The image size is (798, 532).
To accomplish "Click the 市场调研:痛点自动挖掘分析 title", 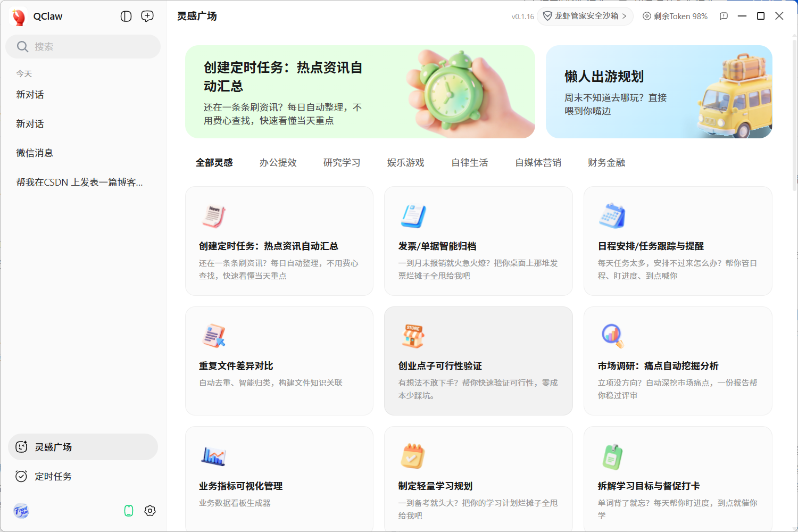I will 658,366.
